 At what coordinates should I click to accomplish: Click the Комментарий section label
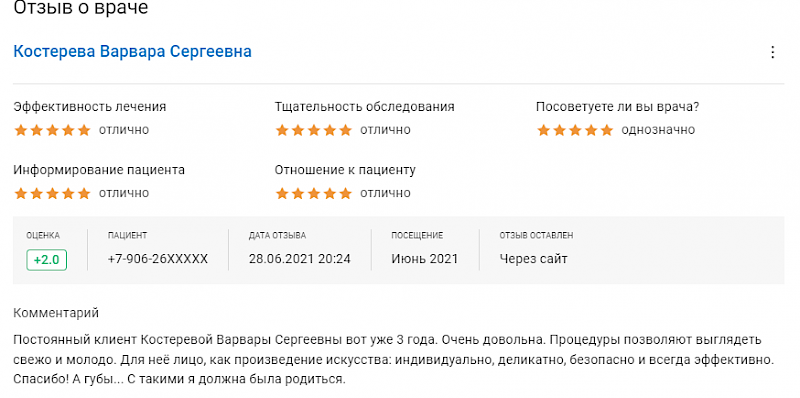56,313
